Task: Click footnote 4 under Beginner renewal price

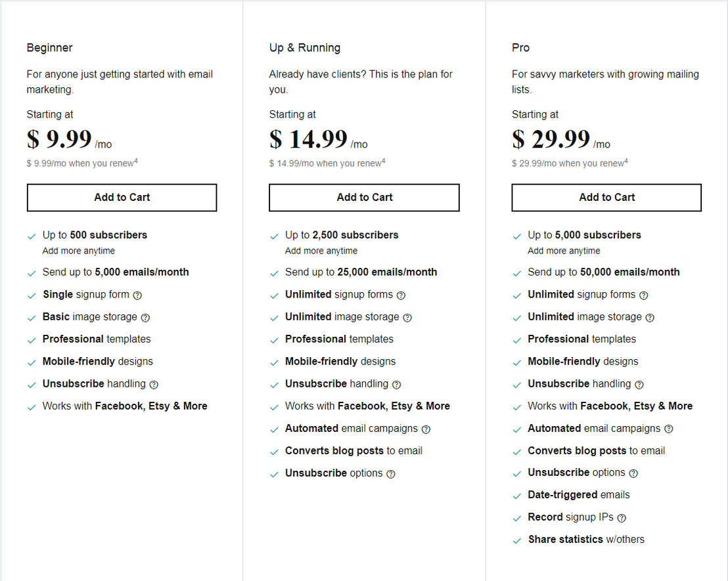Action: (136, 161)
